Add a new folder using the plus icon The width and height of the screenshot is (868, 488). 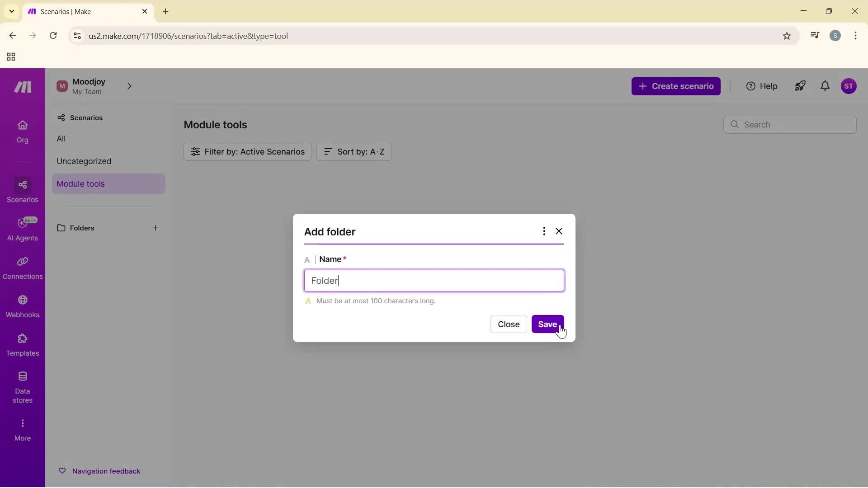156,228
